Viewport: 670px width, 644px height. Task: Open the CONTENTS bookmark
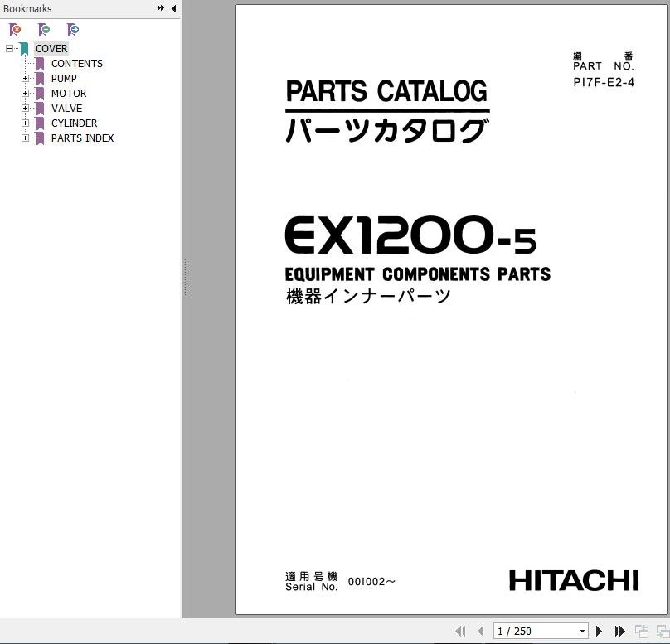click(77, 64)
